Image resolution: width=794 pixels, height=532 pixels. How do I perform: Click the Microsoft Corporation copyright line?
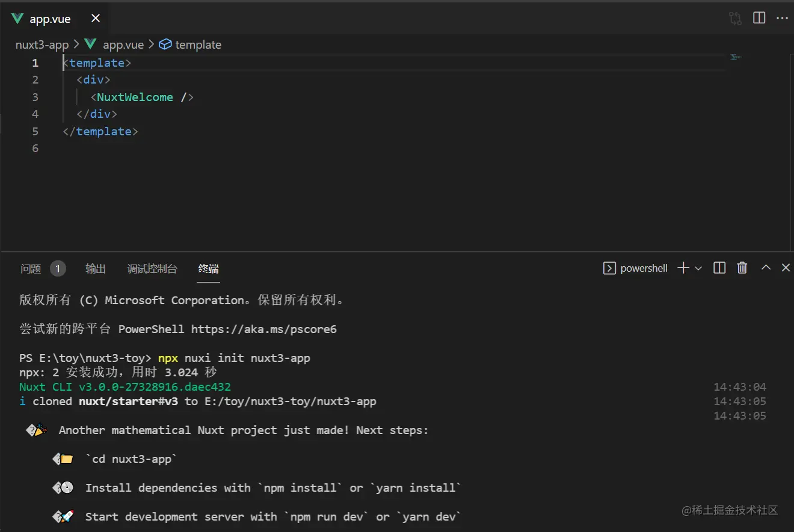pos(184,300)
